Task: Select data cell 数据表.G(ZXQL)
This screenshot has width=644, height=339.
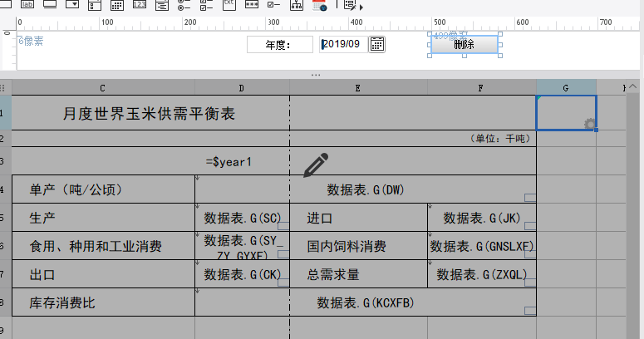Action: tap(482, 273)
